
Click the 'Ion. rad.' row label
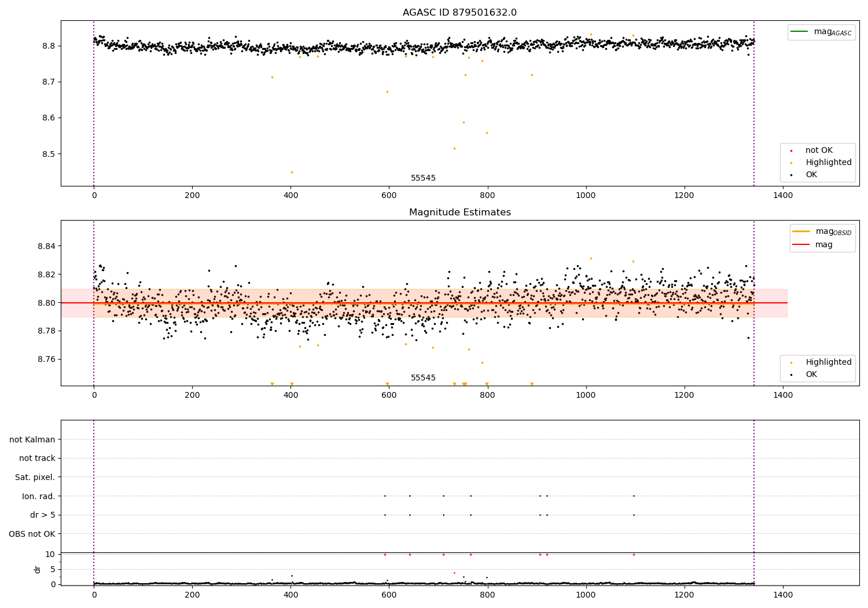coord(39,496)
